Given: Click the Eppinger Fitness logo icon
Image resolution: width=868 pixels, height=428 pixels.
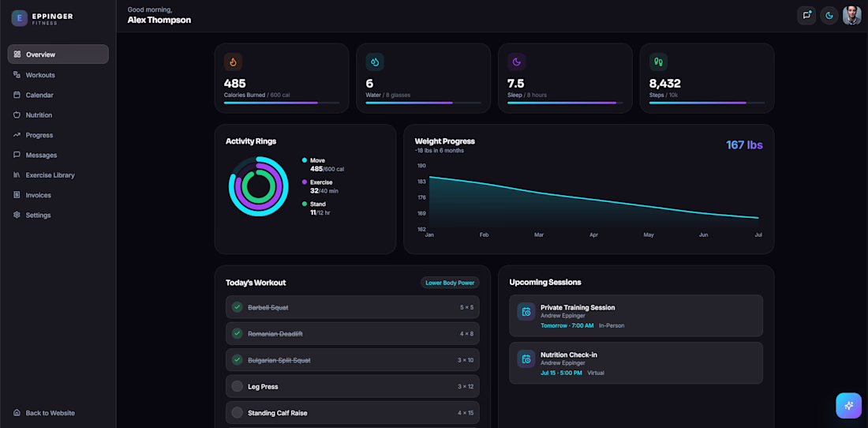Looking at the screenshot, I should tap(20, 18).
